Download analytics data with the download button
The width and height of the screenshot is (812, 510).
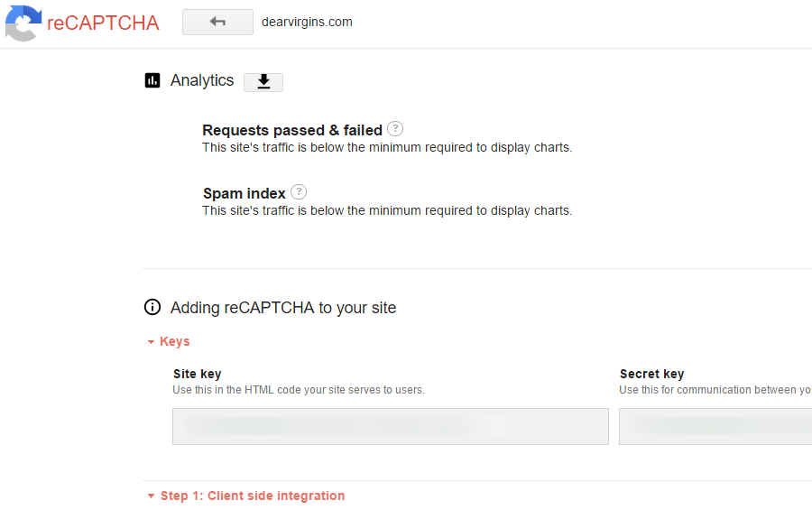pos(263,82)
